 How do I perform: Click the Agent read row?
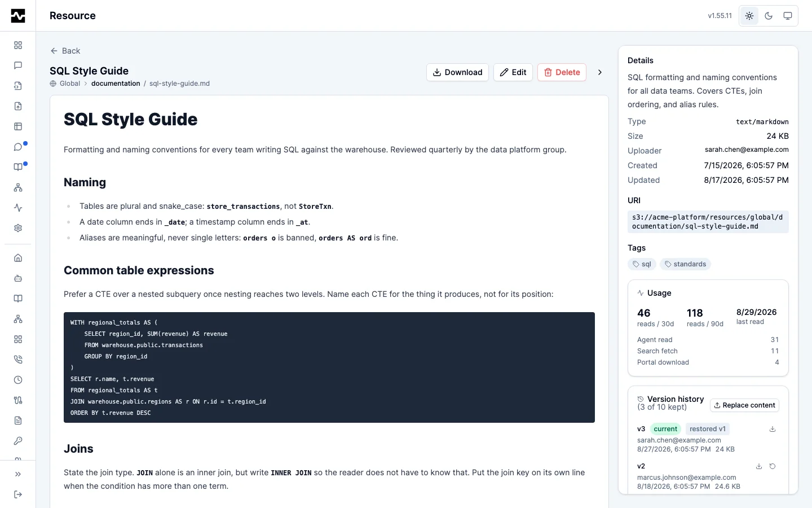pos(708,340)
